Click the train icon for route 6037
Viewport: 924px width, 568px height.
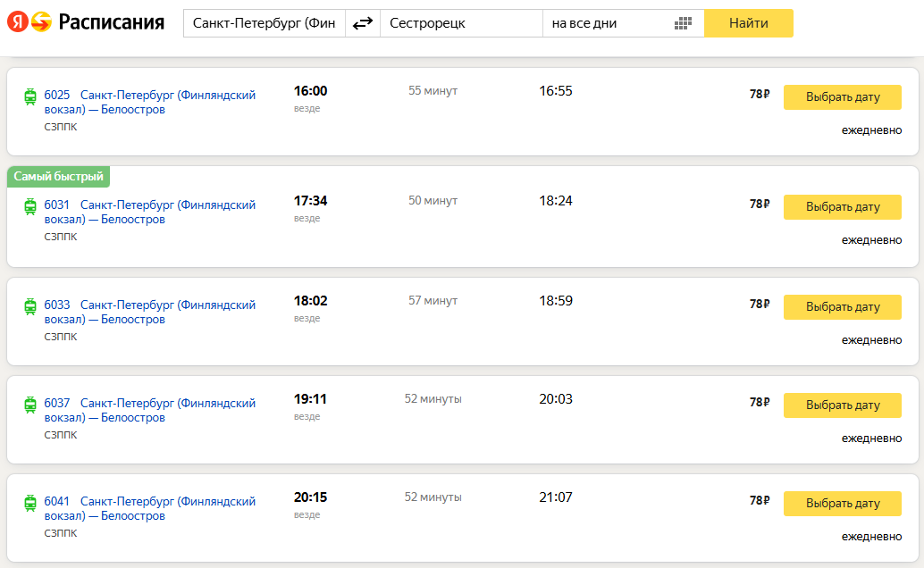[30, 405]
